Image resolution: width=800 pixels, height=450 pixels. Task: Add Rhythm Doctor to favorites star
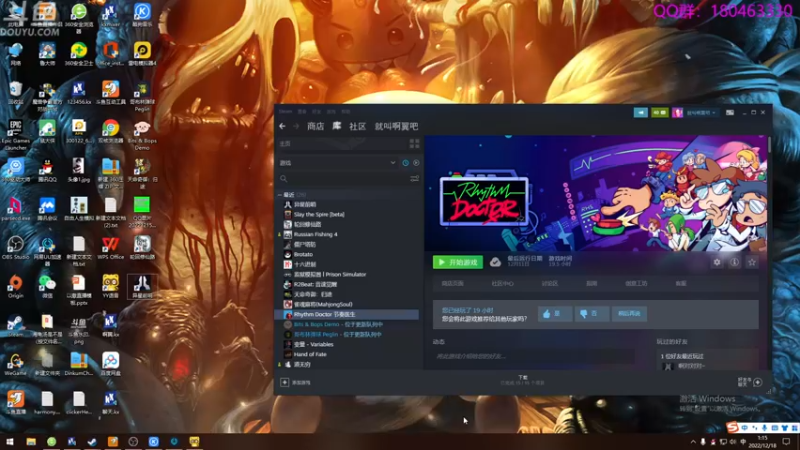click(752, 262)
